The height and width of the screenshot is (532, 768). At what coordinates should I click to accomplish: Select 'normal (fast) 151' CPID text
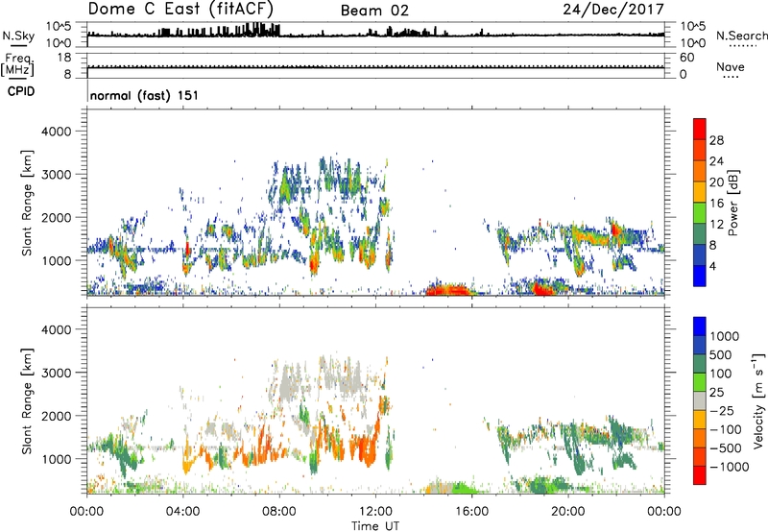tap(145, 95)
